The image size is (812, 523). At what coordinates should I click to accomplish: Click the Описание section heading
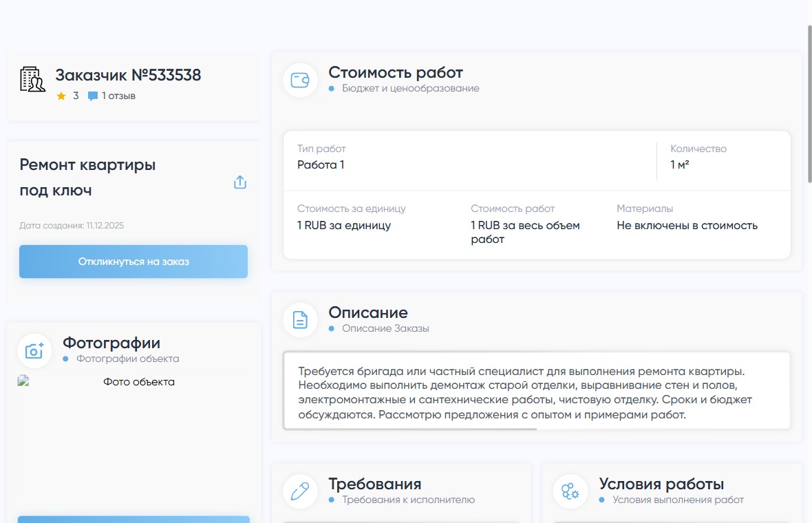[x=368, y=312]
